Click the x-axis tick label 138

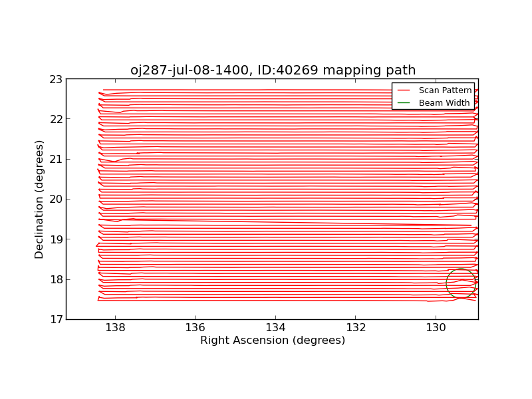[115, 328]
